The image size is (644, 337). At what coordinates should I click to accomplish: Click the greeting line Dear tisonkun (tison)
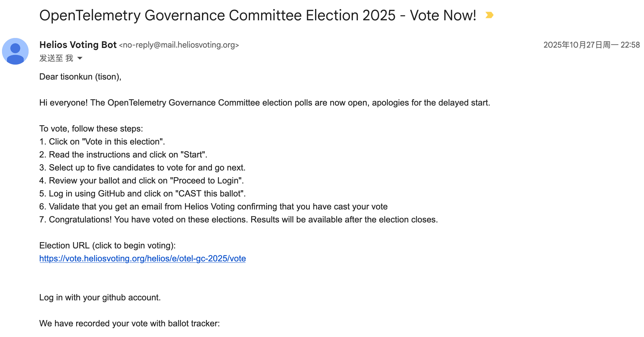(80, 77)
